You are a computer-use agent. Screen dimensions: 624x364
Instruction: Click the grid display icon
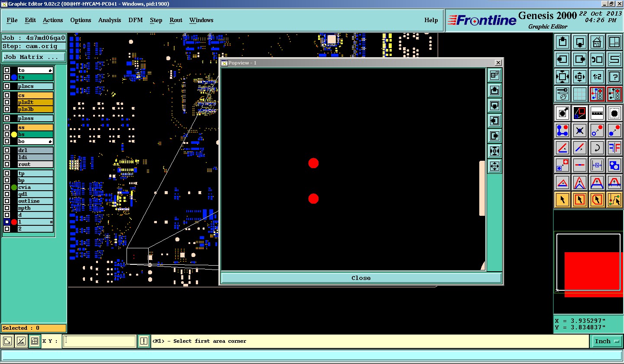(580, 94)
